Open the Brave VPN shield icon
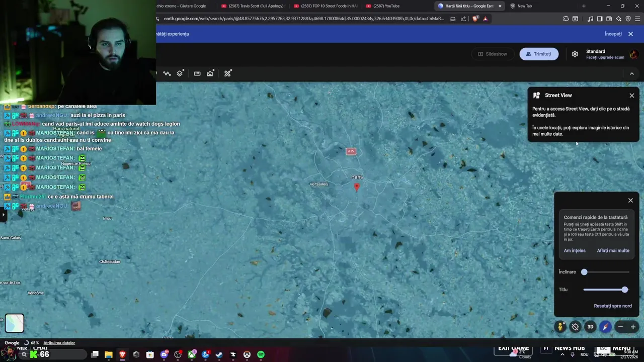Viewport: 644px width, 362px height. (628, 19)
